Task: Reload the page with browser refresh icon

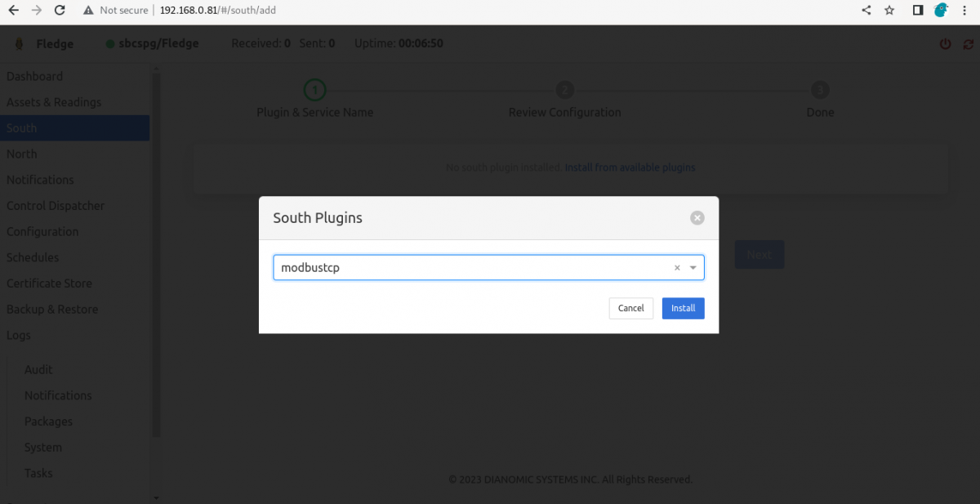Action: (60, 11)
